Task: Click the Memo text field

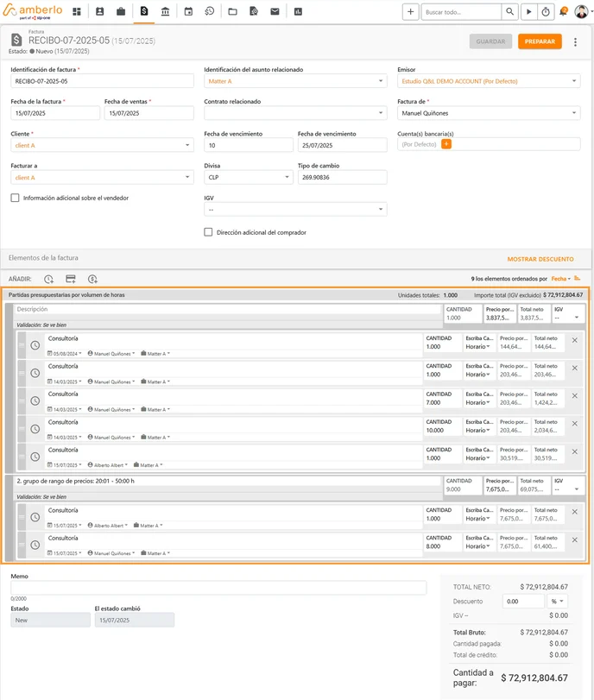Action: click(x=218, y=588)
